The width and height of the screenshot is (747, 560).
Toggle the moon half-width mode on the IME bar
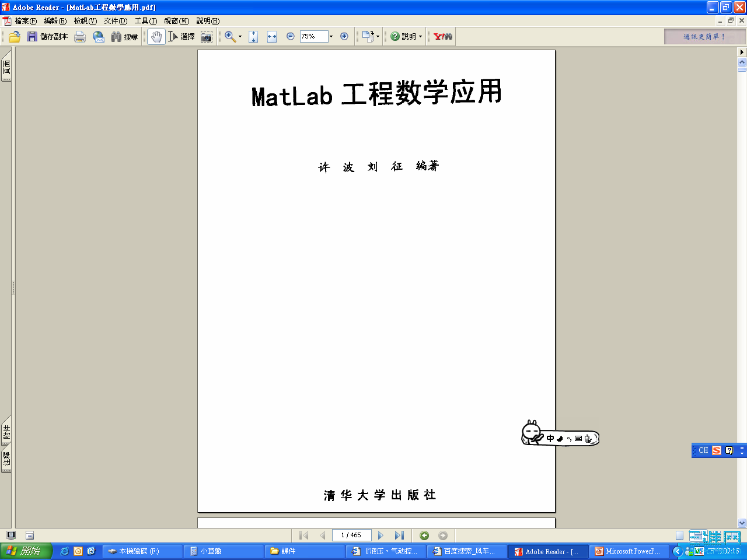pos(560,439)
